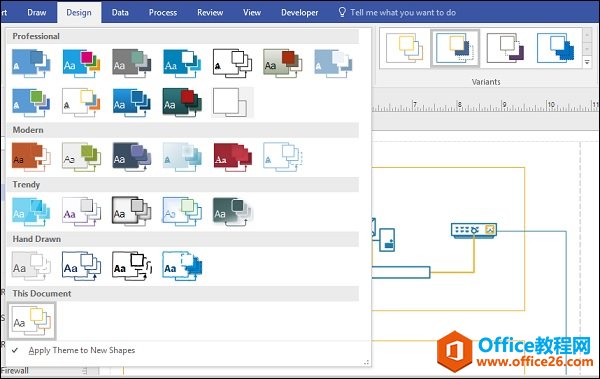Select the gray faded Hand Drawn theme
Image resolution: width=600 pixels, height=379 pixels.
point(31,266)
